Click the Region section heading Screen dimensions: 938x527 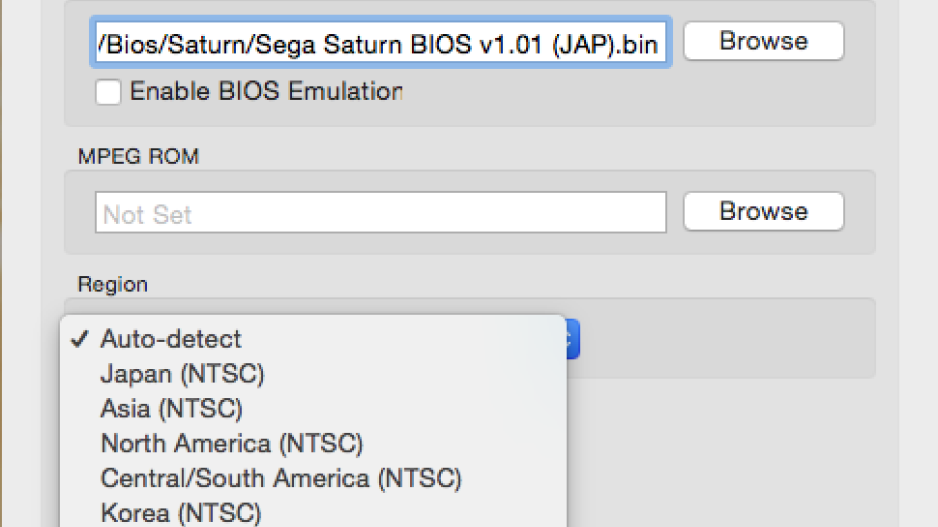coord(112,284)
